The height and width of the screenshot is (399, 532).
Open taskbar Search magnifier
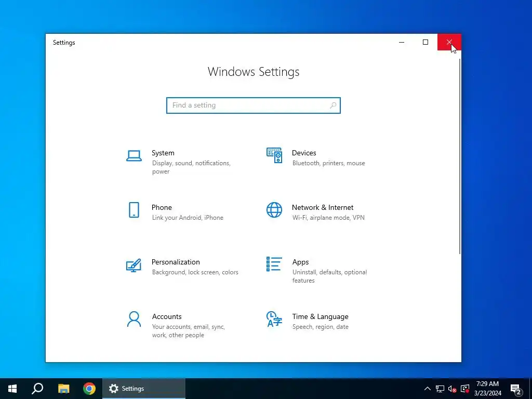[37, 389]
